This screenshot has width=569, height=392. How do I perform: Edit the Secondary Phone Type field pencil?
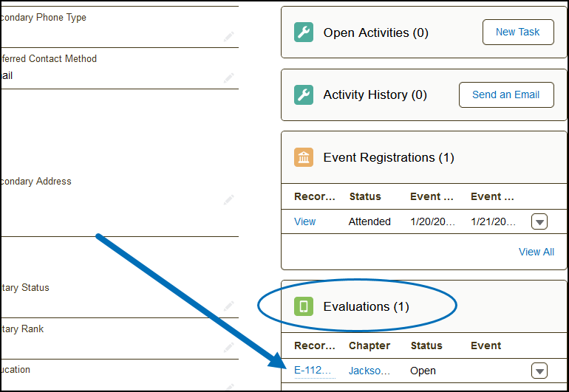tap(229, 35)
